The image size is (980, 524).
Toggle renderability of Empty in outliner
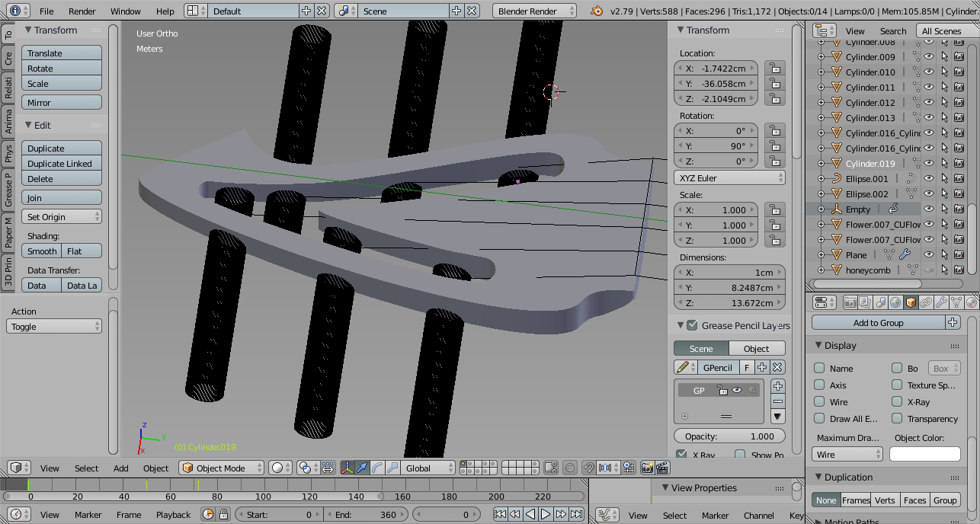pyautogui.click(x=959, y=209)
